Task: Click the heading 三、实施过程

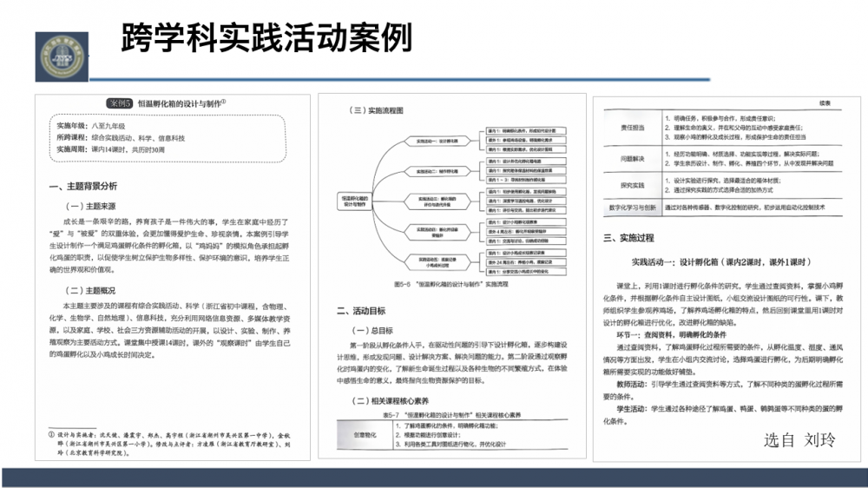Action: pos(629,237)
